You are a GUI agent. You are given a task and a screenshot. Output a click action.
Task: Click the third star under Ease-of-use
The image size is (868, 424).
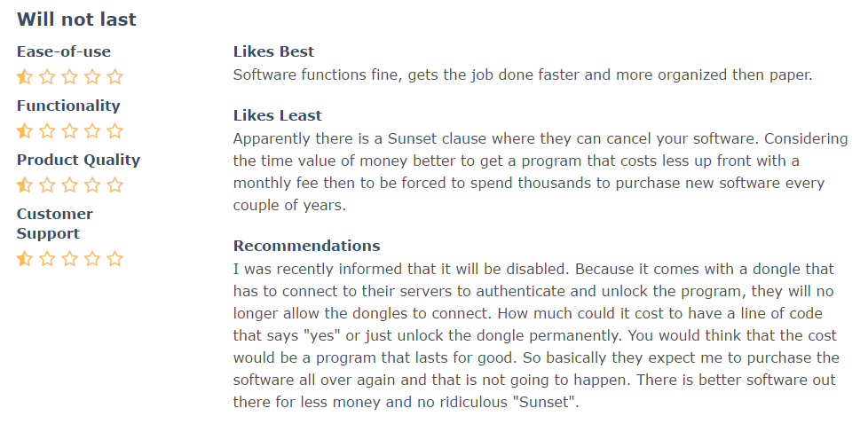70,76
